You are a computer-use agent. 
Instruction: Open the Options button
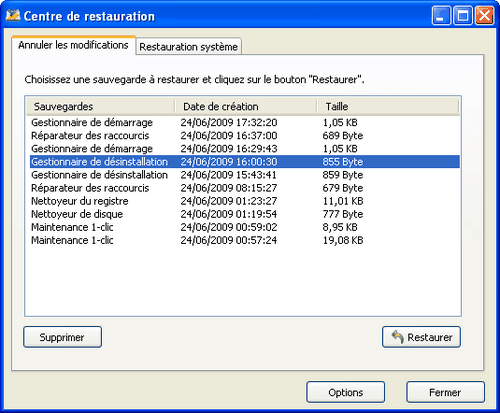point(346,392)
